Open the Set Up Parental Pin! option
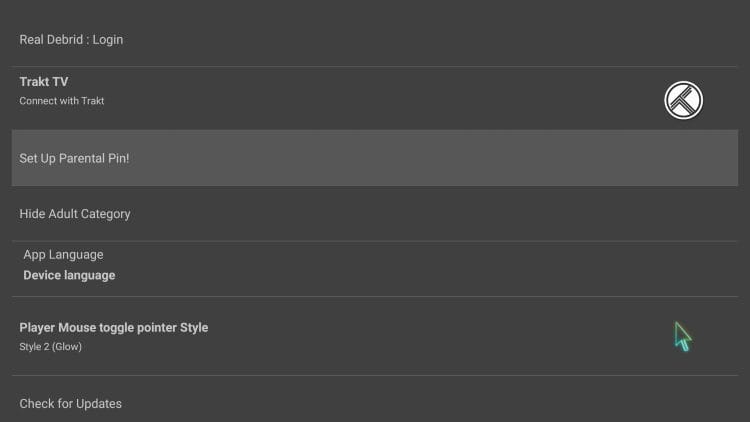 (x=74, y=158)
